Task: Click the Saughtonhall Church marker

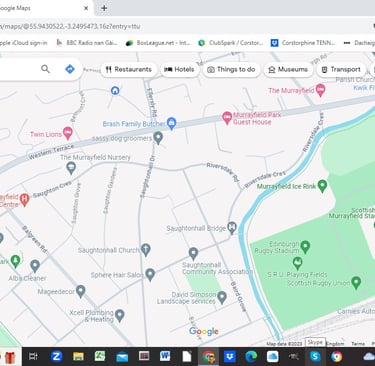Action: point(145,249)
